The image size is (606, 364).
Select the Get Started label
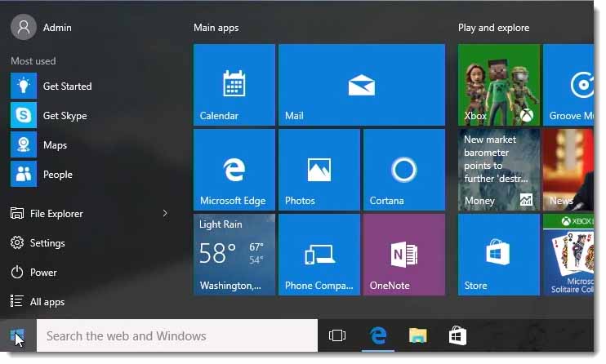point(67,87)
